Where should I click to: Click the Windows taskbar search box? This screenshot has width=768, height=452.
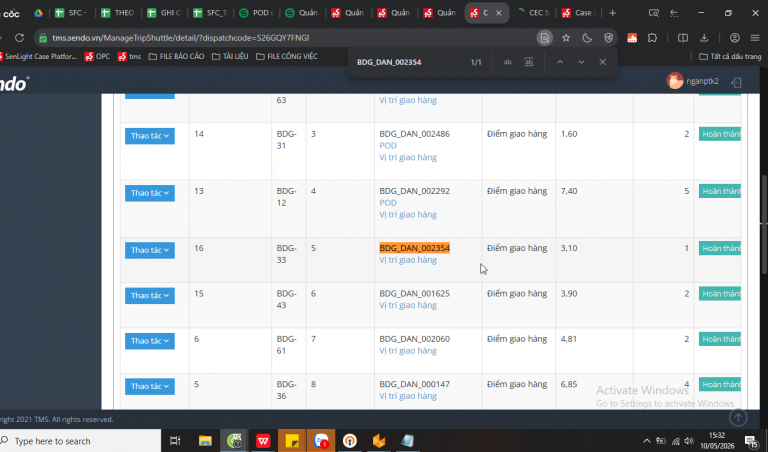[x=80, y=441]
